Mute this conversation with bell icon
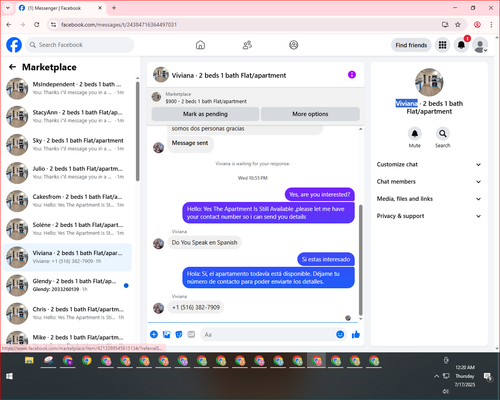Image resolution: width=500 pixels, height=400 pixels. (415, 134)
